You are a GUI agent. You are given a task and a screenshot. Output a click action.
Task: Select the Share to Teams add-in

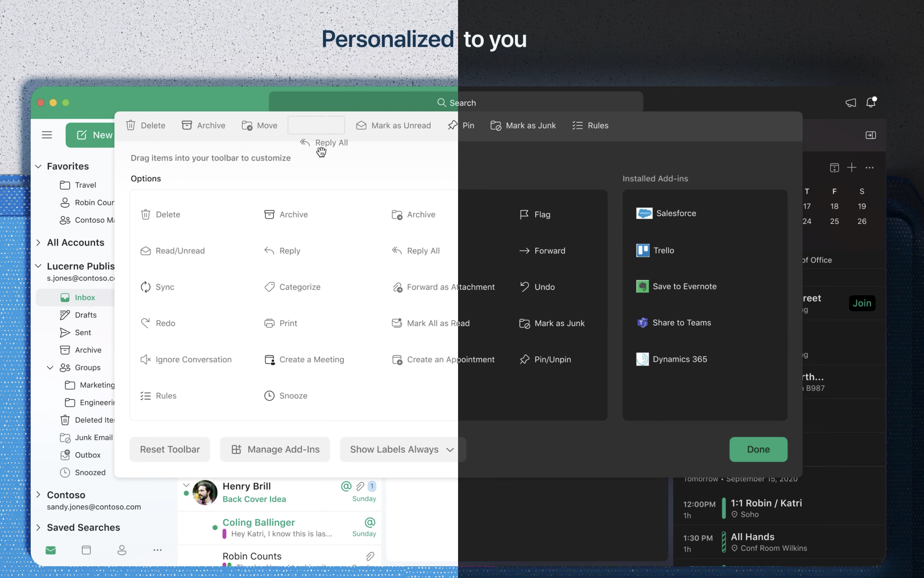(642, 322)
